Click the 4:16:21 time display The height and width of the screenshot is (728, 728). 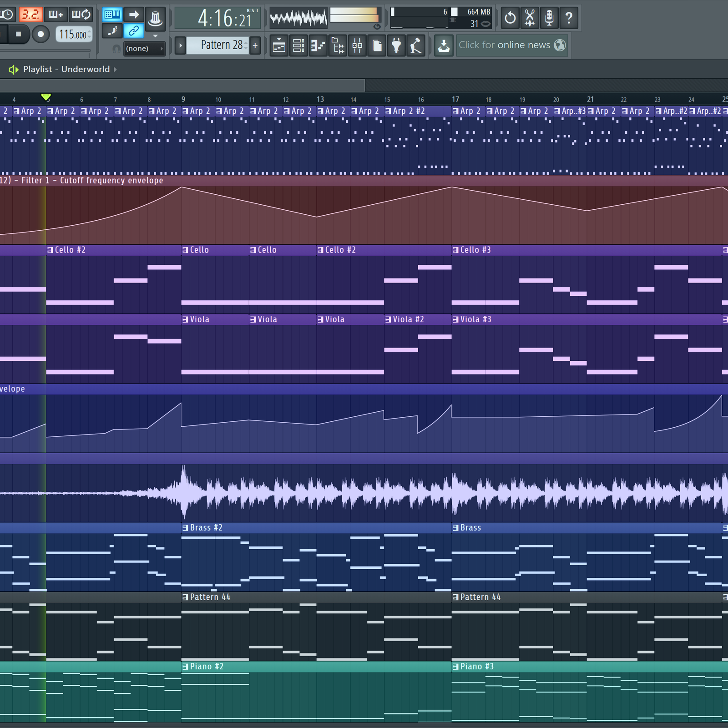(x=218, y=18)
